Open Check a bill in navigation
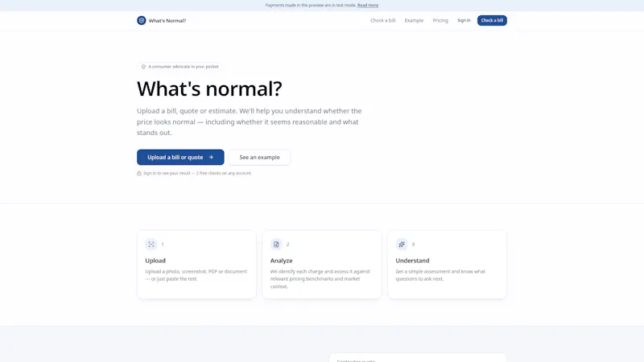This screenshot has height=362, width=644. tap(382, 21)
